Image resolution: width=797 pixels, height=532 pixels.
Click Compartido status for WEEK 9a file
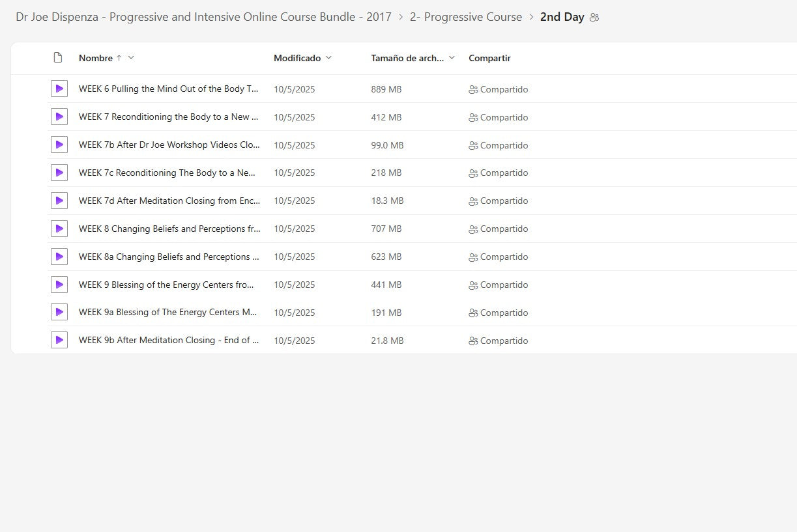tap(503, 313)
